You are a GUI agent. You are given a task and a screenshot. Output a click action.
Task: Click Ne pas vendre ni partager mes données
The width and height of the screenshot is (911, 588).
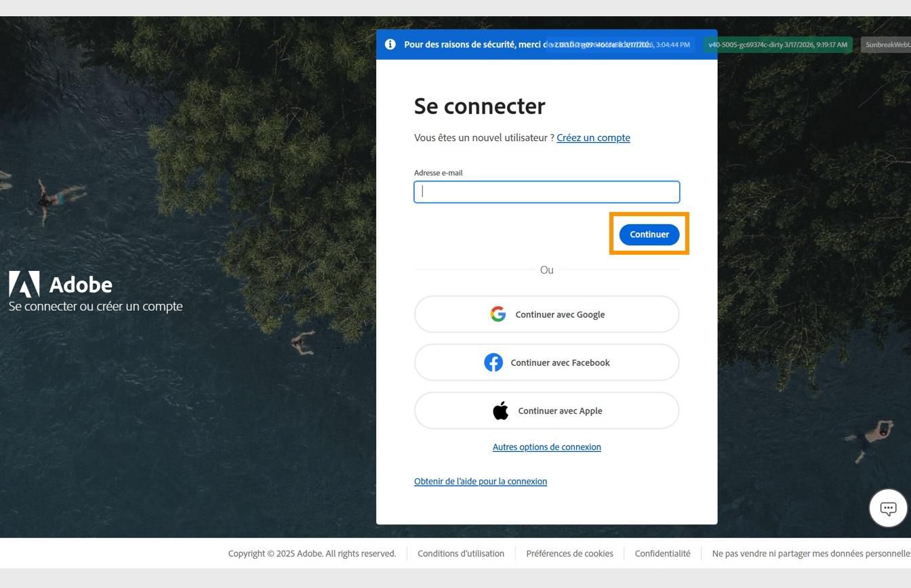[x=811, y=553]
